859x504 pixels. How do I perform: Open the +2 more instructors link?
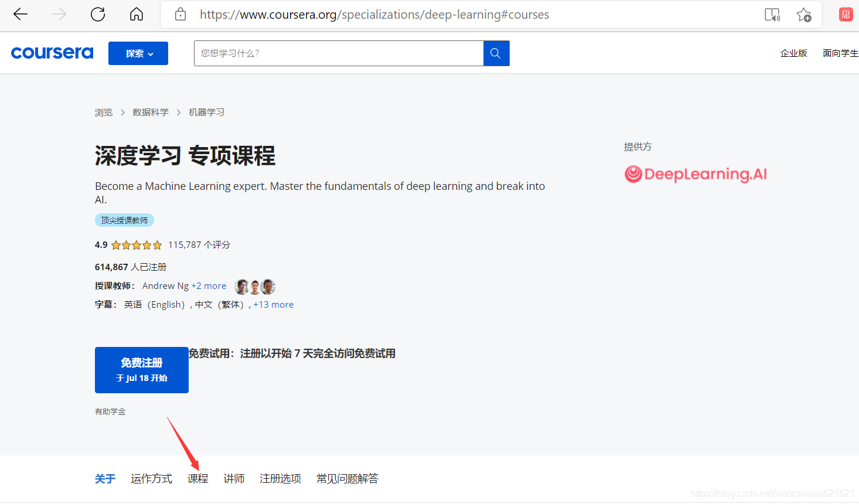pos(209,286)
